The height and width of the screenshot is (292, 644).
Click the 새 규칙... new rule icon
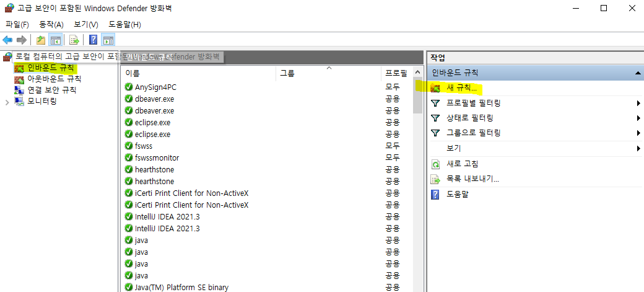pyautogui.click(x=435, y=88)
